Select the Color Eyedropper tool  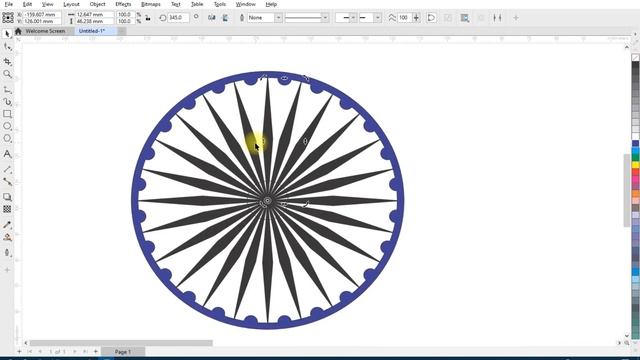pyautogui.click(x=7, y=225)
